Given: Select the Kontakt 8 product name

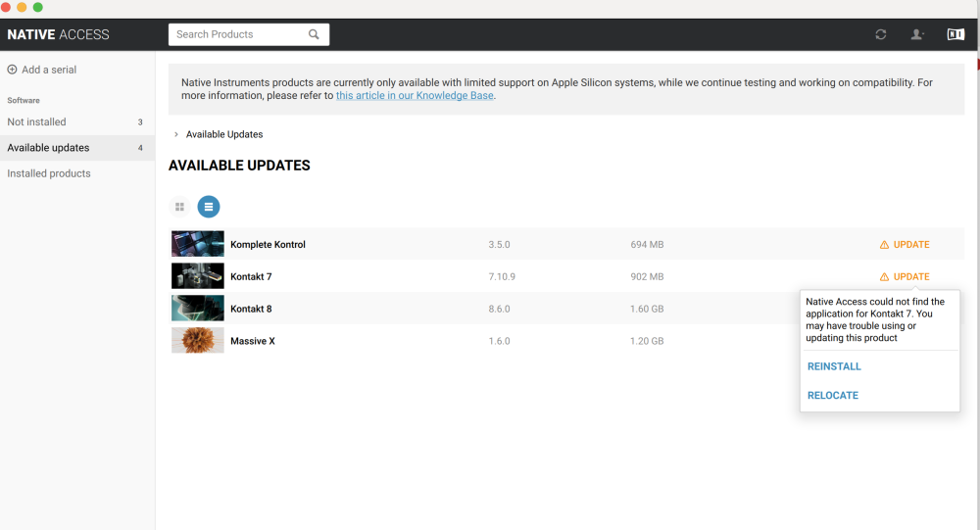Looking at the screenshot, I should 251,309.
